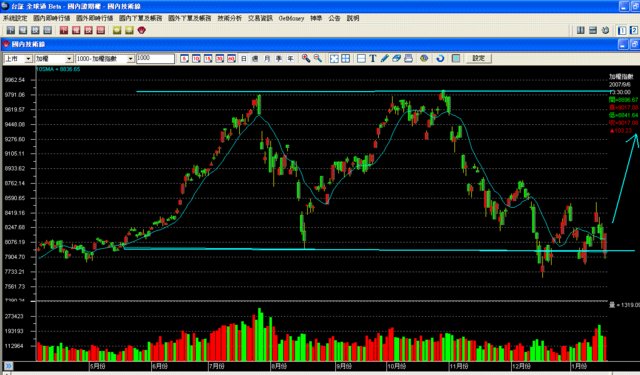Viewport: 640px width, 375px height.
Task: Click the 11月份 label on time axis
Action: point(458,366)
